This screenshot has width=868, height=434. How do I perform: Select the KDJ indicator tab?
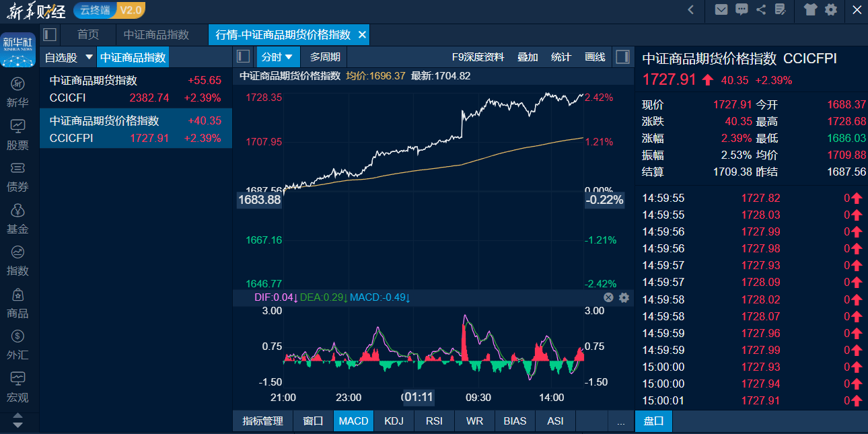tap(394, 421)
